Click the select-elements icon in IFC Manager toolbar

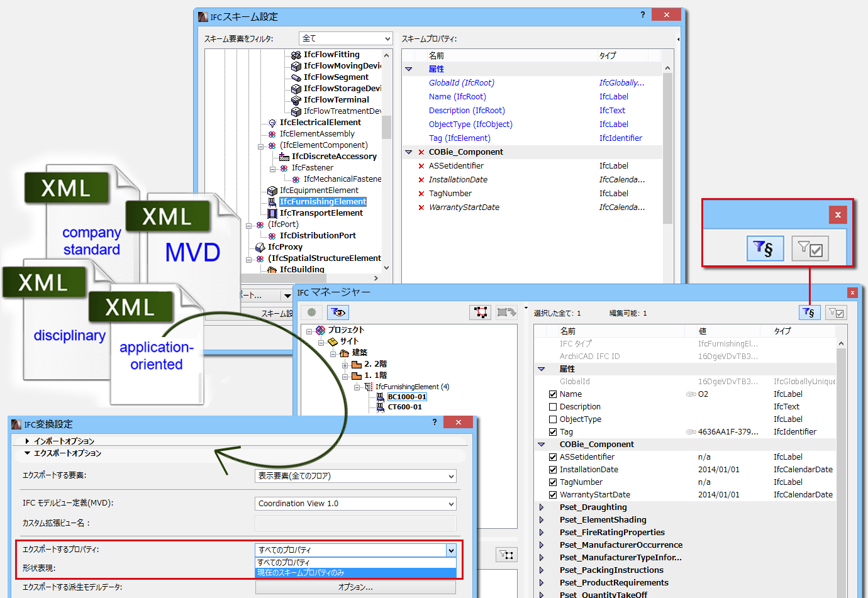[x=481, y=312]
